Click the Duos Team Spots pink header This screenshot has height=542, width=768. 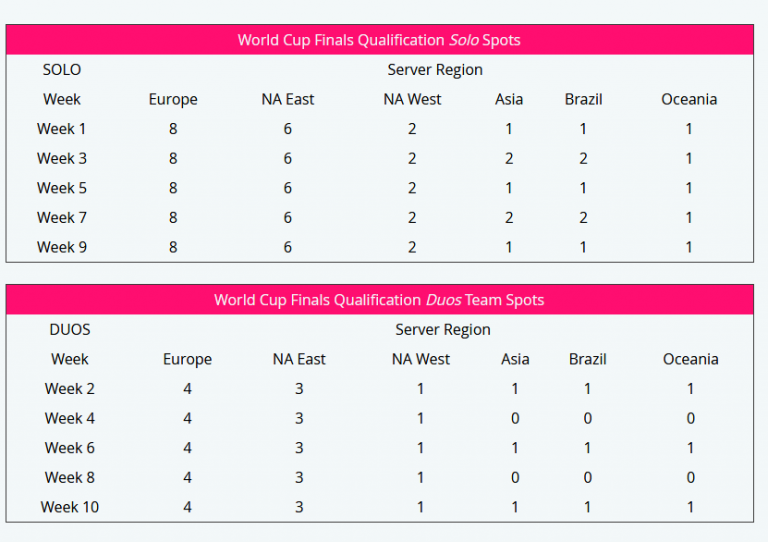tap(379, 300)
